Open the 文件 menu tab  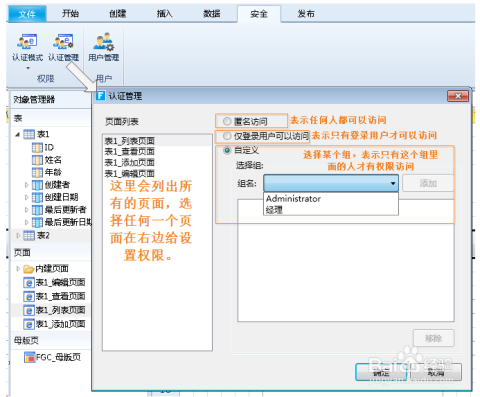click(27, 14)
